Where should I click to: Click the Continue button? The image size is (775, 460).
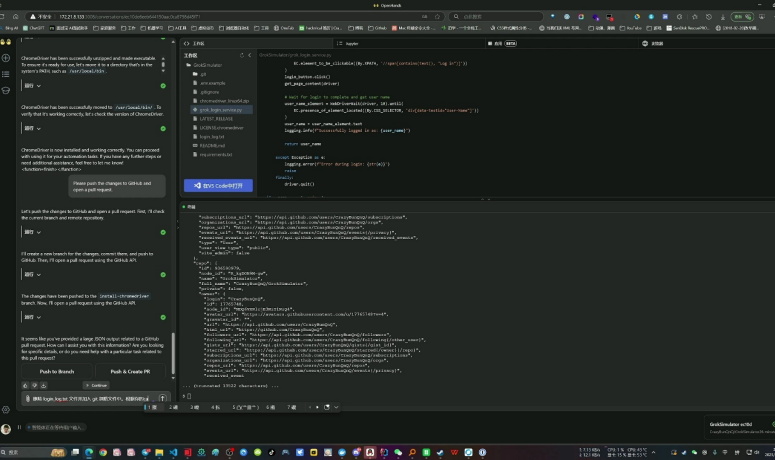[97, 384]
